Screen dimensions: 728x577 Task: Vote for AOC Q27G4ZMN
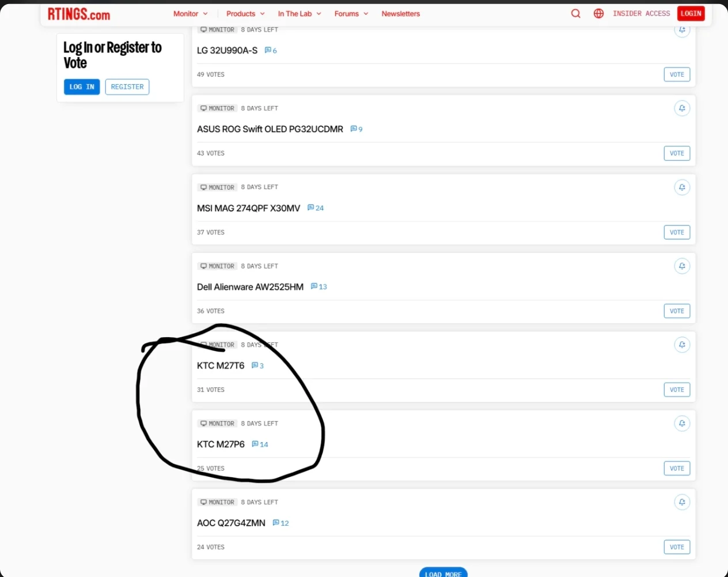pyautogui.click(x=677, y=547)
